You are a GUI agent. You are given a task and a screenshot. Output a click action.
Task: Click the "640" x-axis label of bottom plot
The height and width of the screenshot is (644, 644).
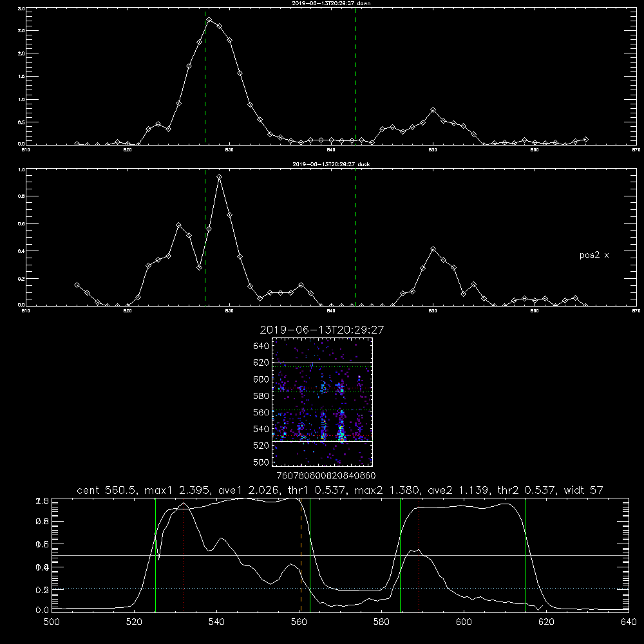click(x=629, y=622)
